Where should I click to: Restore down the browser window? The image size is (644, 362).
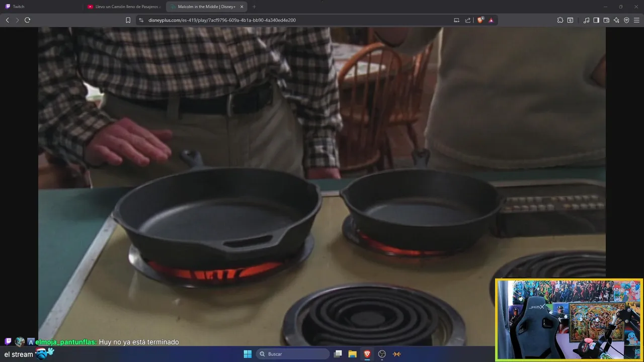point(620,7)
